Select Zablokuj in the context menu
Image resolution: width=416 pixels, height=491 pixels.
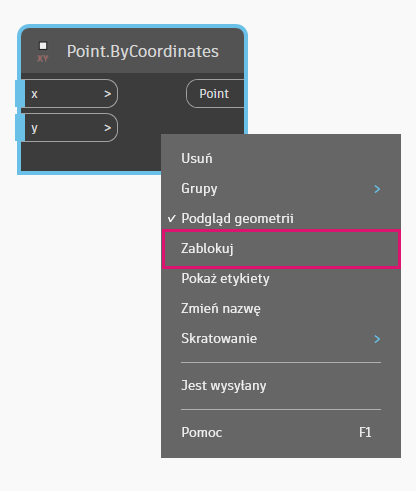pyautogui.click(x=281, y=249)
